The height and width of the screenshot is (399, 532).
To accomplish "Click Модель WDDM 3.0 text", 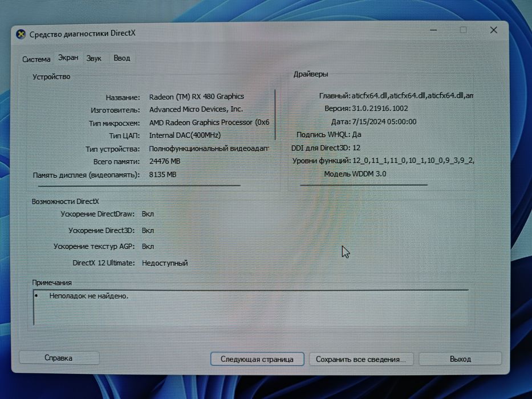I will click(x=355, y=174).
